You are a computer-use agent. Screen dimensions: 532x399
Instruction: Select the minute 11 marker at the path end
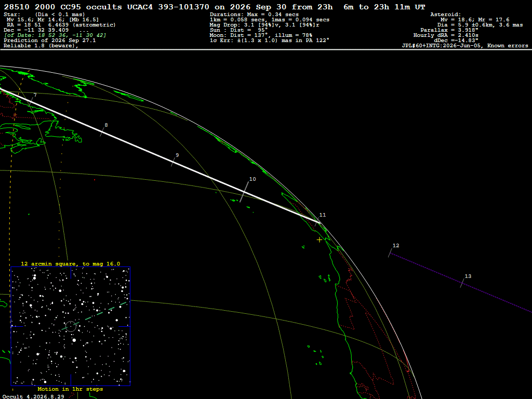(317, 222)
